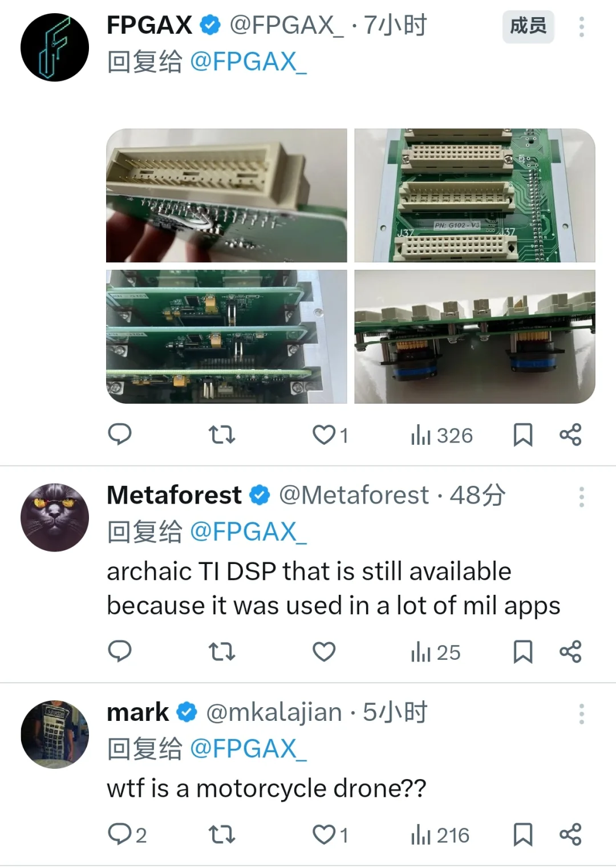Open the more options menu on FPGAX's post
The width and height of the screenshot is (616, 868).
coord(581,27)
